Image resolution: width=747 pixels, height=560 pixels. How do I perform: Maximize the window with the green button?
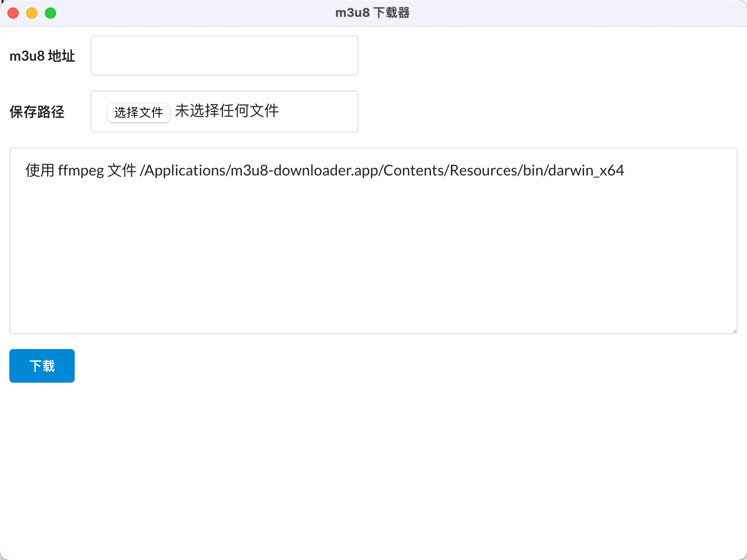tap(50, 13)
